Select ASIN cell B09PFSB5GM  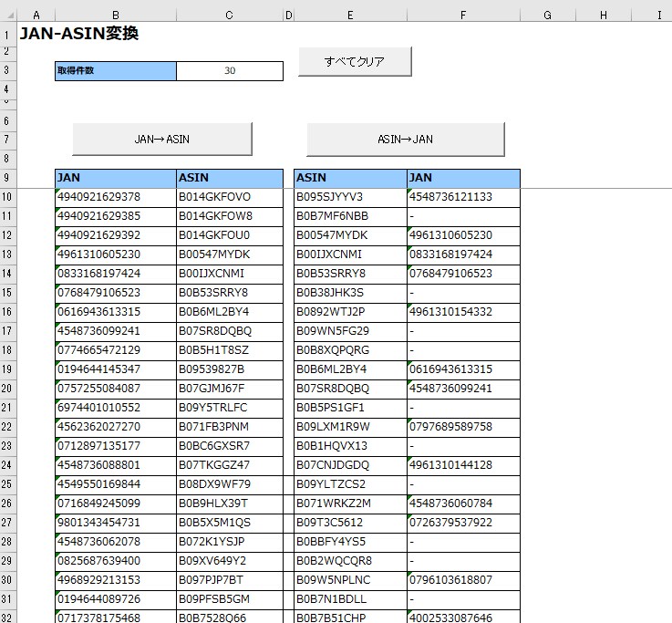pos(230,599)
